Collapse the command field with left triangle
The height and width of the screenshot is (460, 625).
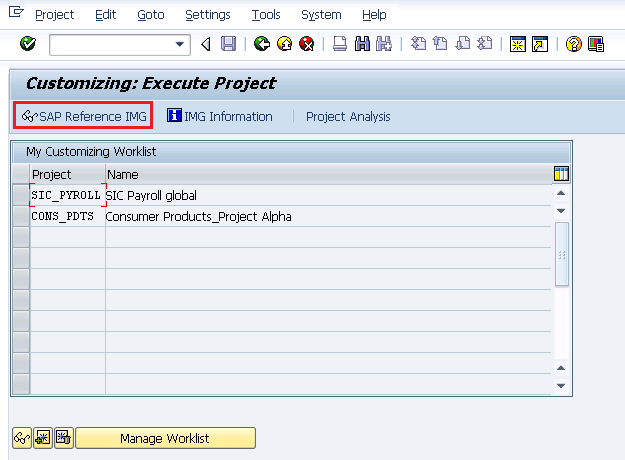(x=206, y=44)
